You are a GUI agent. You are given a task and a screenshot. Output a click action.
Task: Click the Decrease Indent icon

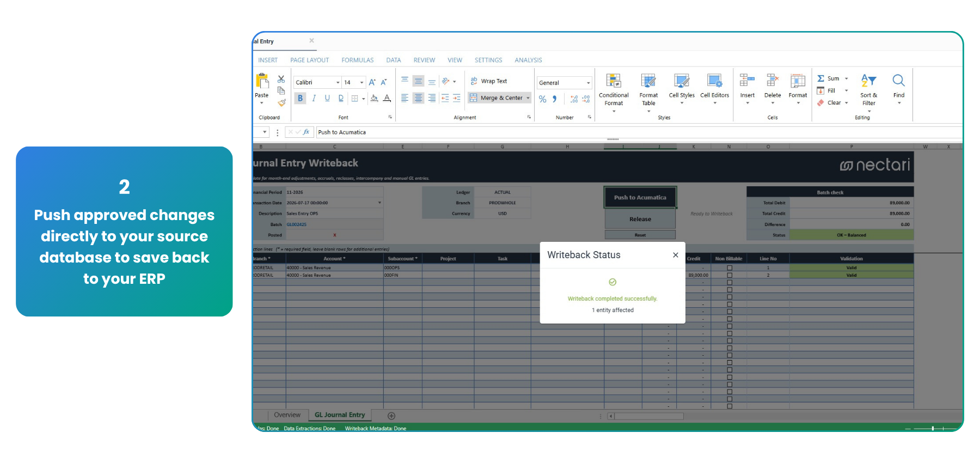point(445,98)
